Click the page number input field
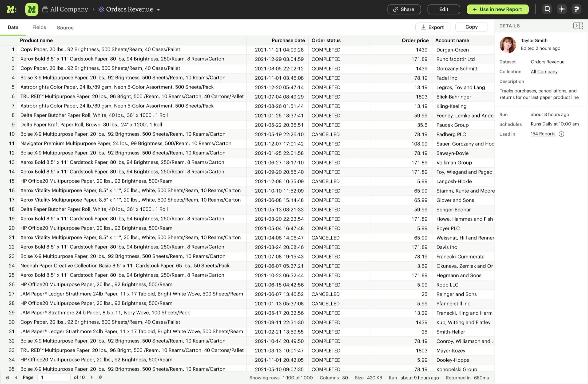Screen dimensions: 588x384 pos(54,377)
